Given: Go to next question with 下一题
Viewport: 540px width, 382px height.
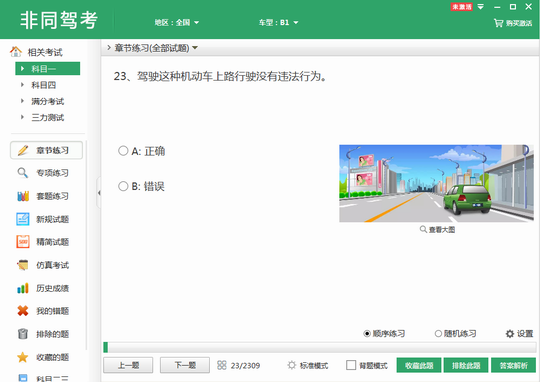Looking at the screenshot, I should tap(185, 365).
